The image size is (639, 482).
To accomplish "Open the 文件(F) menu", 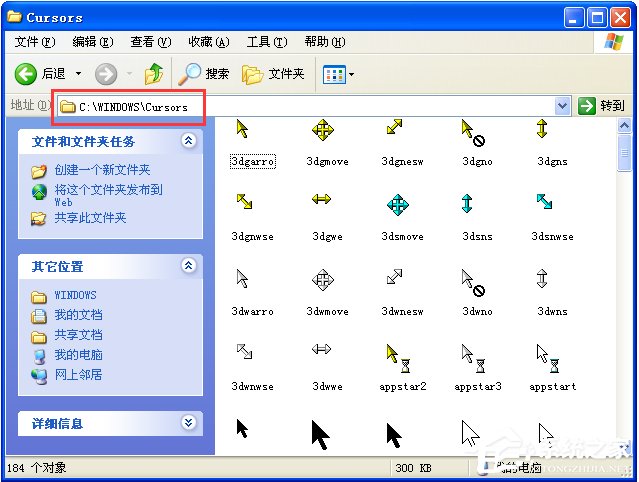I will pos(35,42).
